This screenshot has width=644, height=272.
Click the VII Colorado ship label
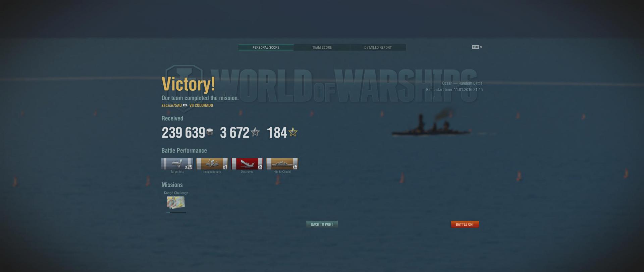tap(201, 105)
